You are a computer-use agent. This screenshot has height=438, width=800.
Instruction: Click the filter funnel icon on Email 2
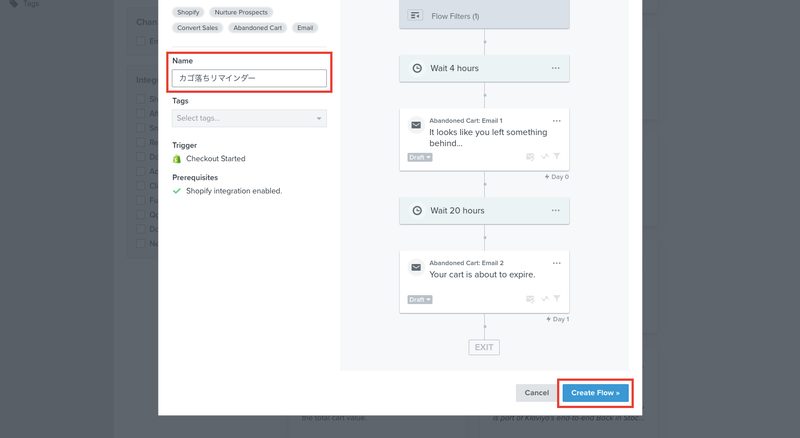557,299
